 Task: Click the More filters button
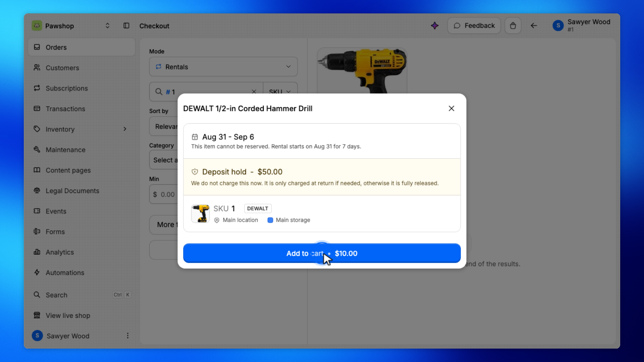(164, 225)
